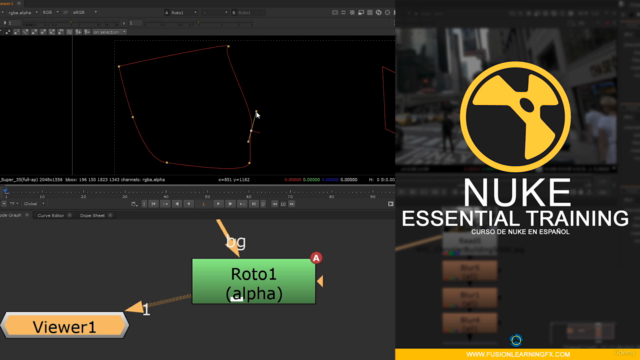Toggle the first roto option icon on the settings bar

8,32
